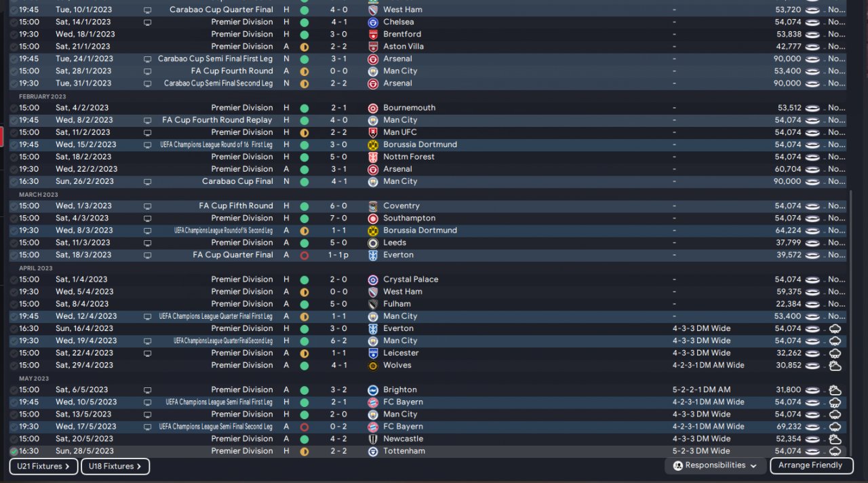Click the red loss result icon for 17/5/2023
Screen dimensions: 868x483
[304, 427]
